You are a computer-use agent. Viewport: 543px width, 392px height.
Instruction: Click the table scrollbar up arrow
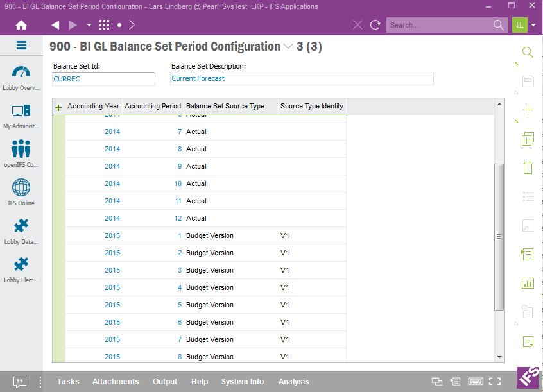click(499, 104)
